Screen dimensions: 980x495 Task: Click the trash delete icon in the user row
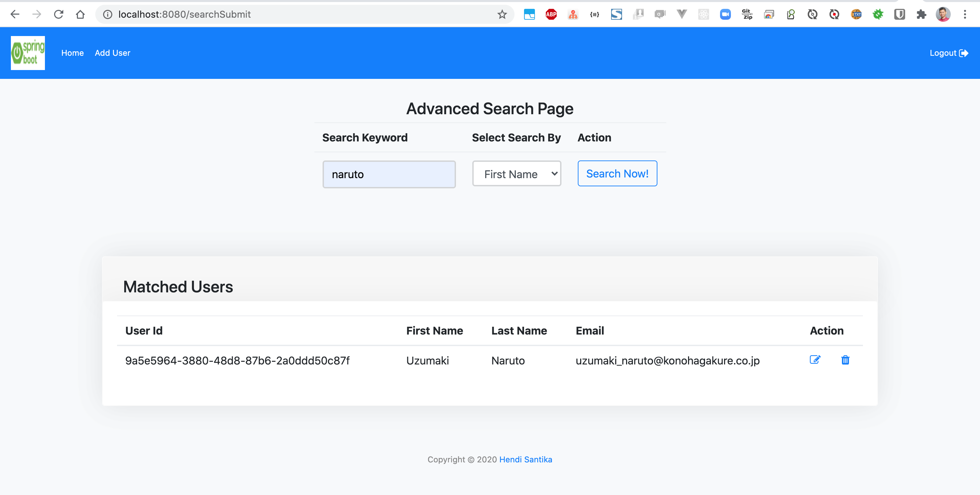[845, 360]
